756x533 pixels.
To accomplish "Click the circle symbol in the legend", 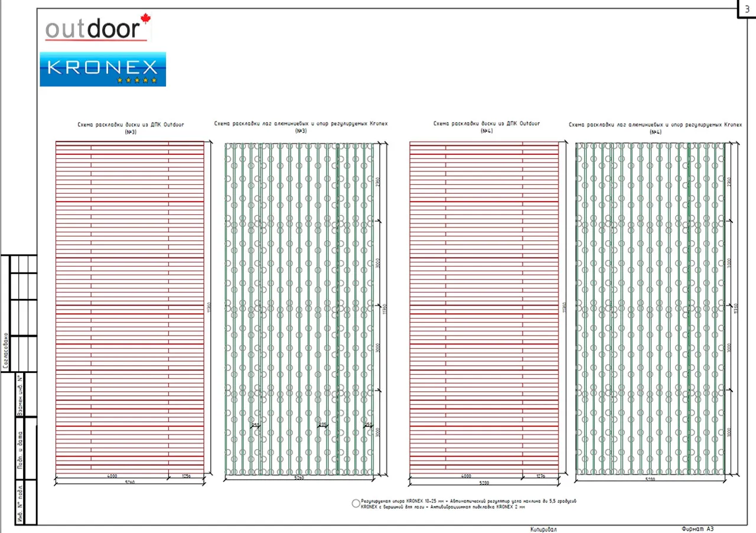I will [x=355, y=503].
